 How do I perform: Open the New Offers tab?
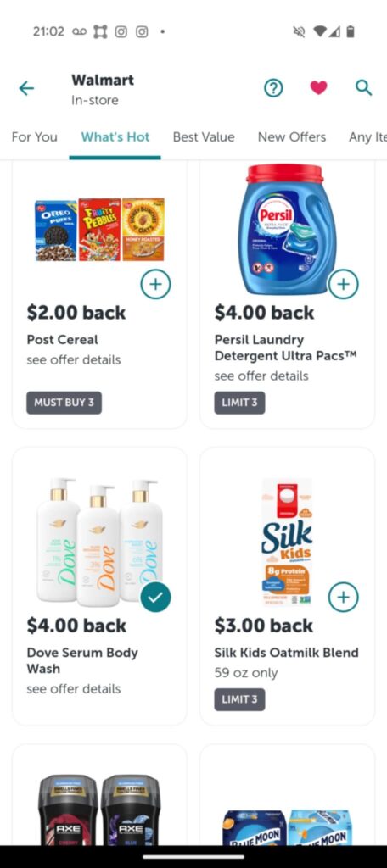pyautogui.click(x=292, y=136)
